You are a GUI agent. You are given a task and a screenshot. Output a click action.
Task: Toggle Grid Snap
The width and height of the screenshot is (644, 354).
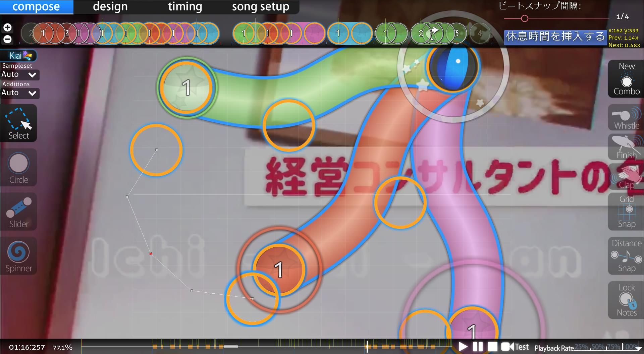pyautogui.click(x=626, y=211)
